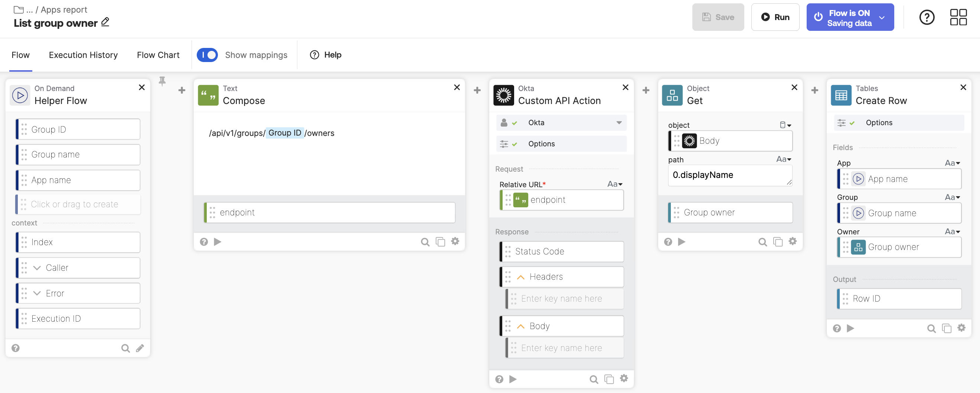Image resolution: width=980 pixels, height=393 pixels.
Task: Switch to the Execution History tab
Action: pyautogui.click(x=83, y=55)
